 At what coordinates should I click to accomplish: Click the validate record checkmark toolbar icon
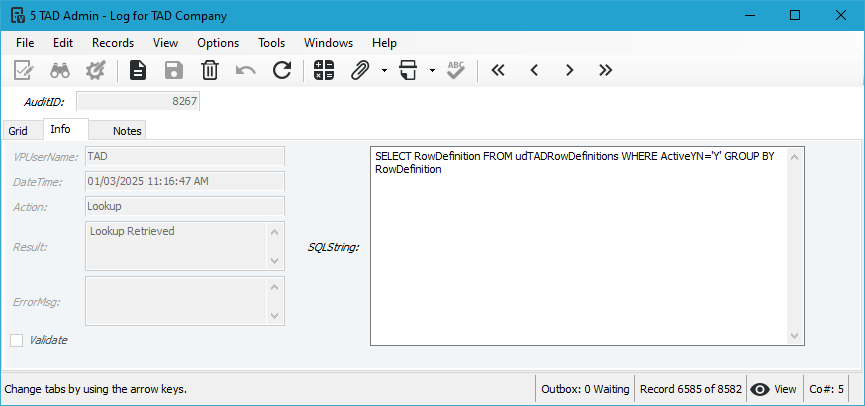[x=24, y=71]
